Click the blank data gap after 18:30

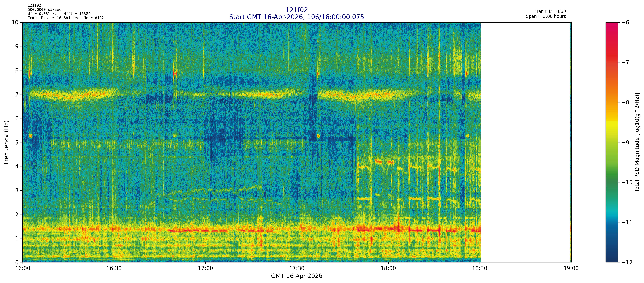(x=525, y=142)
